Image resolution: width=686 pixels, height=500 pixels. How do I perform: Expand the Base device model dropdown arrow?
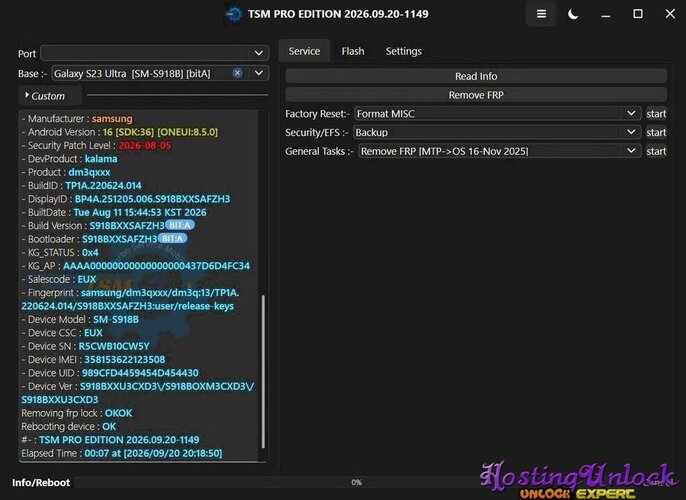coord(259,73)
